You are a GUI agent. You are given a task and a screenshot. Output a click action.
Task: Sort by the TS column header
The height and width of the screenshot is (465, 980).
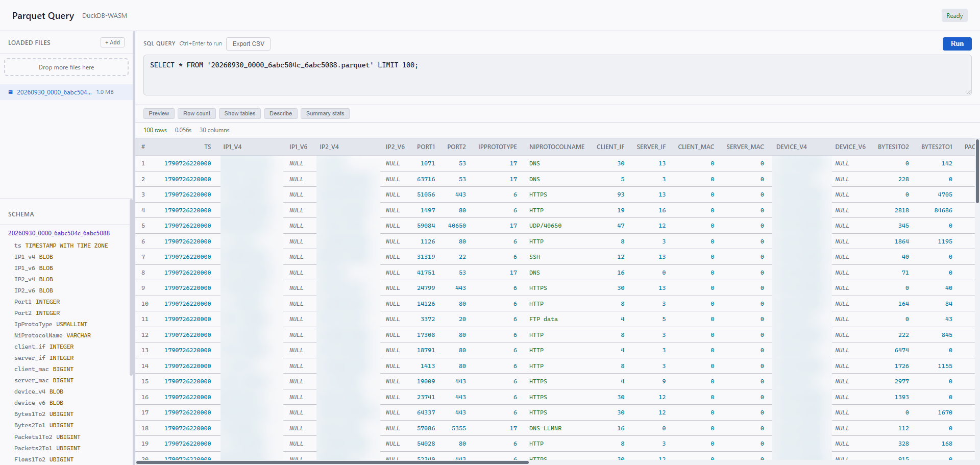pos(207,147)
